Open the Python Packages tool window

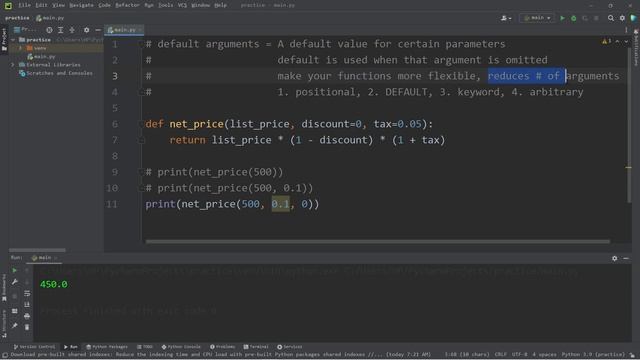click(107, 347)
